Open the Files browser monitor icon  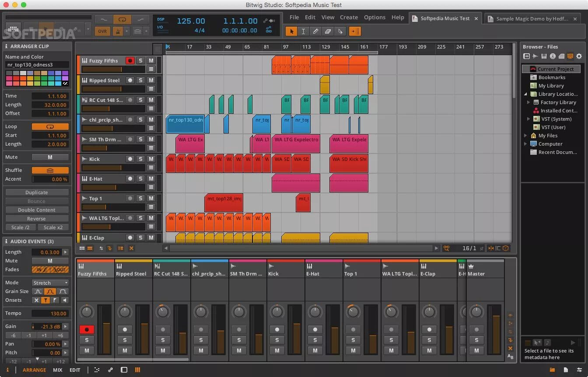[570, 56]
